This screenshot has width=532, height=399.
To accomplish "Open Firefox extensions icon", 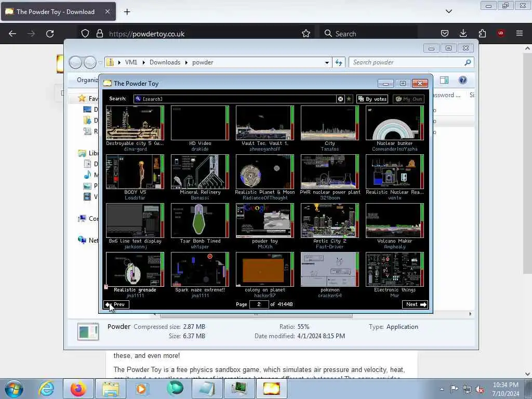I will [x=482, y=33].
